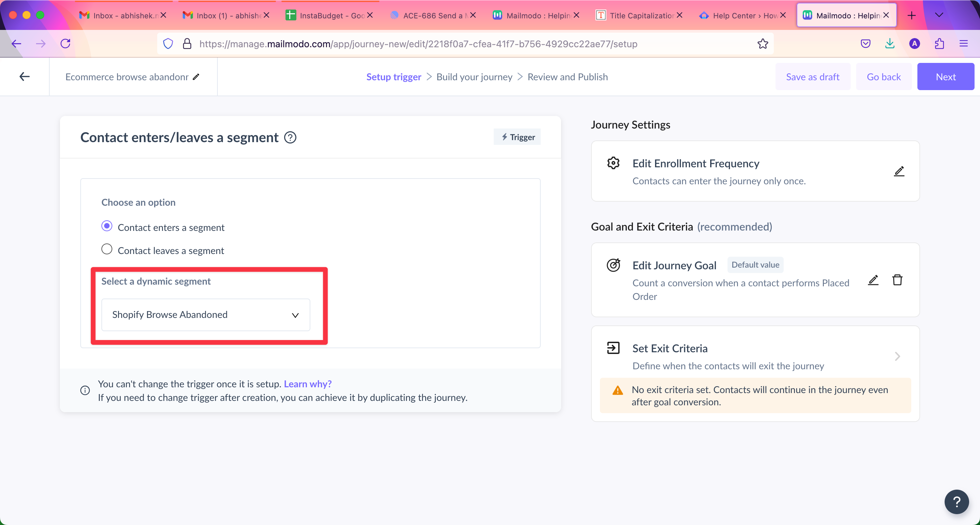
Task: Open the downloads arrow icon
Action: tap(890, 44)
